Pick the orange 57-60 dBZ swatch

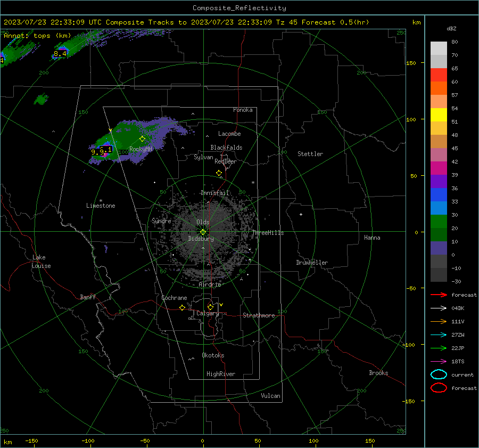pos(439,88)
